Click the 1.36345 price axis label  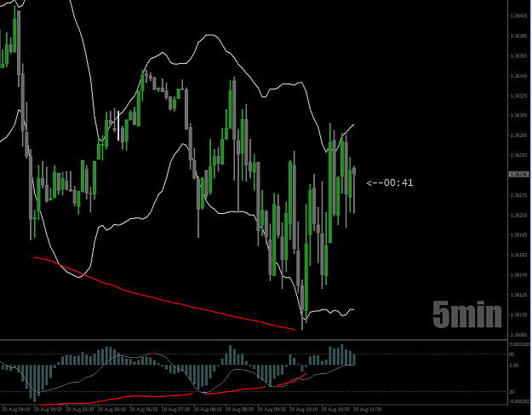[x=519, y=76]
